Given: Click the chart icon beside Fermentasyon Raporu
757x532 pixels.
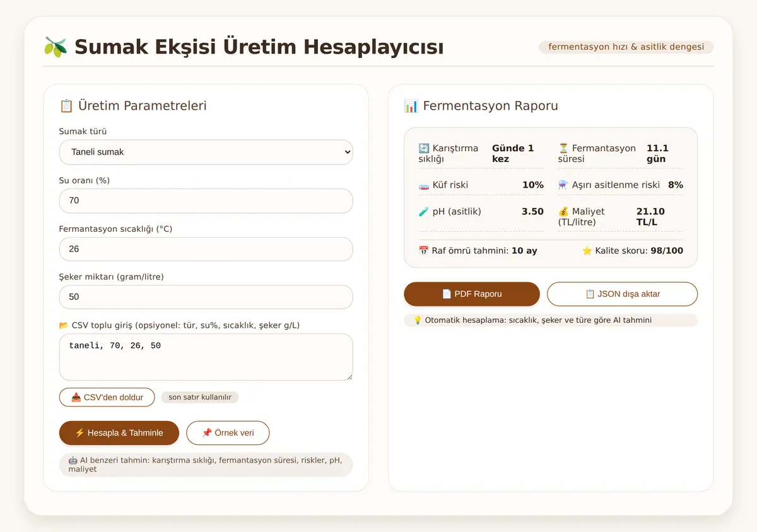Looking at the screenshot, I should pos(411,106).
